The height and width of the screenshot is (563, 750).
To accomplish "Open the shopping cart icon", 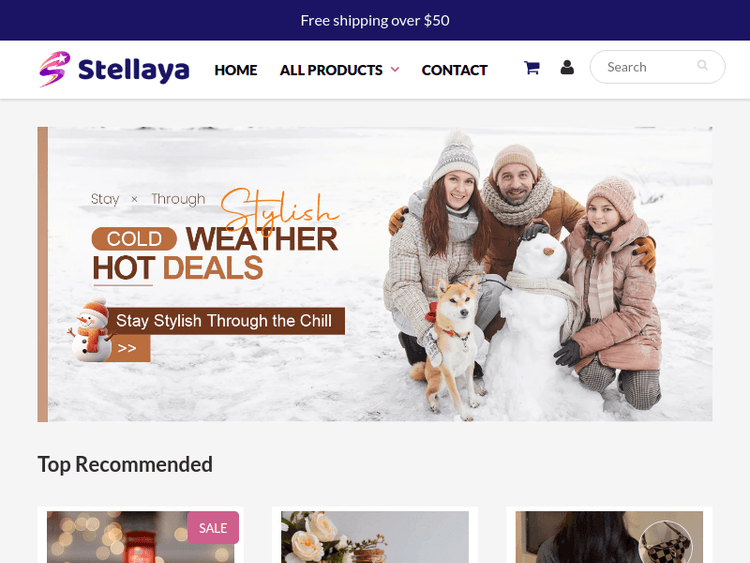I will coord(531,67).
